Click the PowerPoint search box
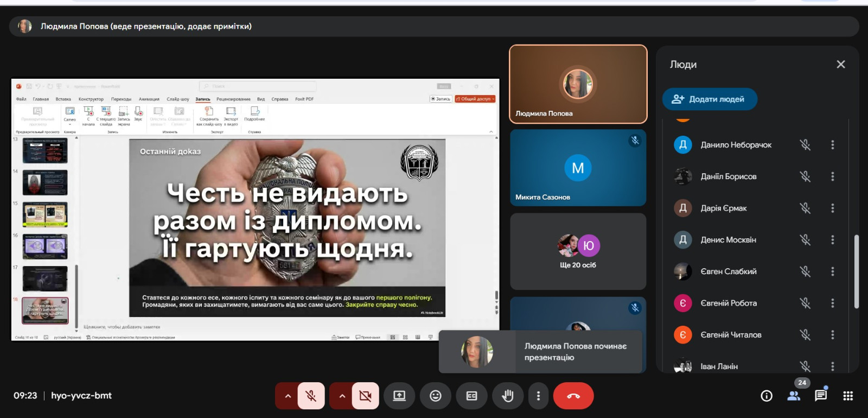868x418 pixels. tap(258, 86)
